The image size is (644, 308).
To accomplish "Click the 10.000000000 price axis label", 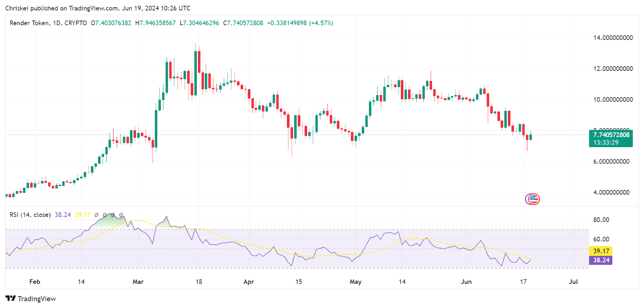I will (x=613, y=100).
